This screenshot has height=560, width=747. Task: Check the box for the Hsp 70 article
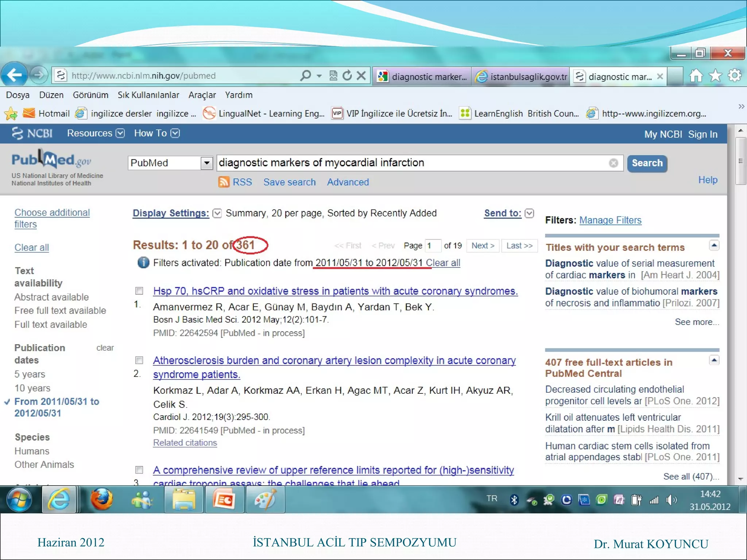(139, 291)
